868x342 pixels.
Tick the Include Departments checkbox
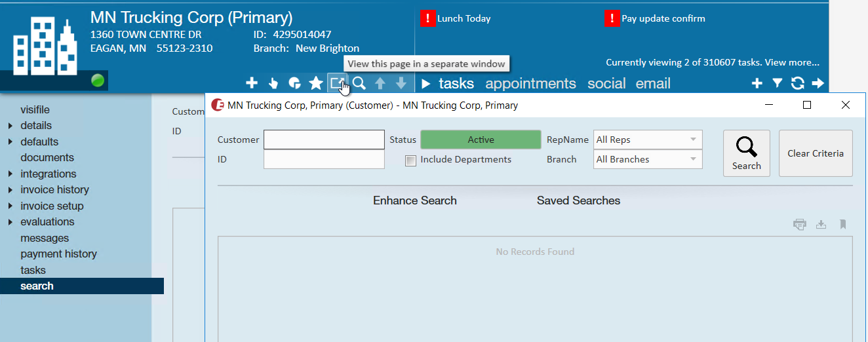pyautogui.click(x=410, y=161)
